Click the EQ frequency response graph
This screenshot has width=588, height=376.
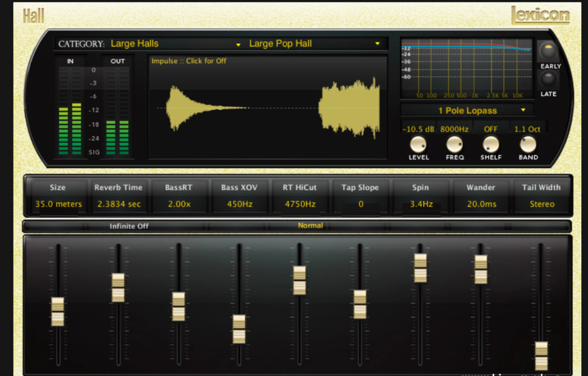tap(467, 67)
